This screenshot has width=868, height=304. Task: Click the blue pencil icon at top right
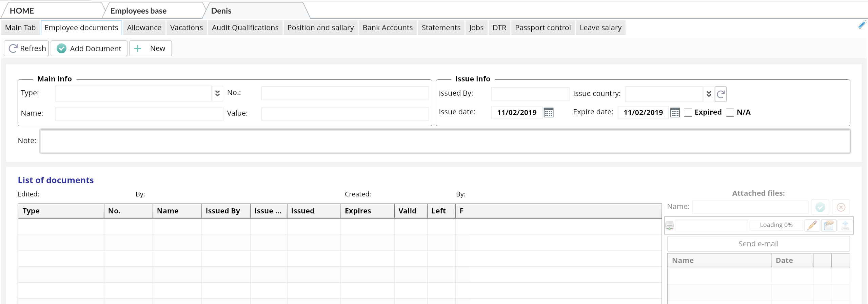pyautogui.click(x=862, y=25)
